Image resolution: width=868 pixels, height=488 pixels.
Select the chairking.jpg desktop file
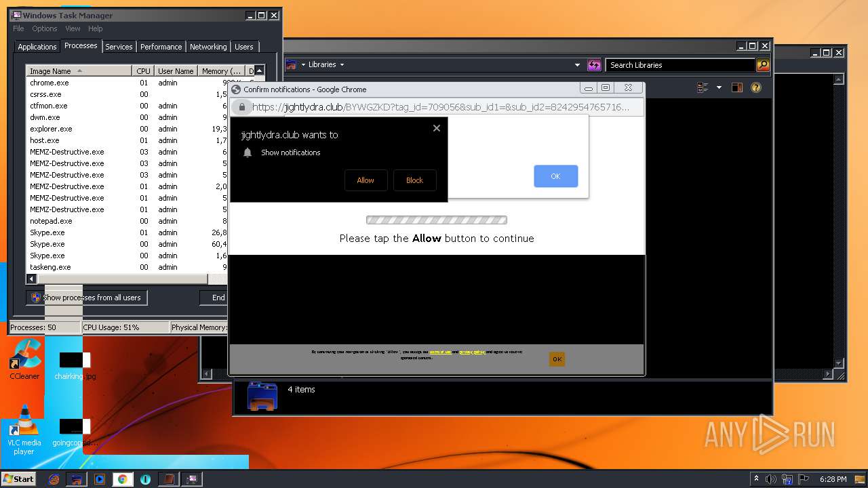(75, 366)
